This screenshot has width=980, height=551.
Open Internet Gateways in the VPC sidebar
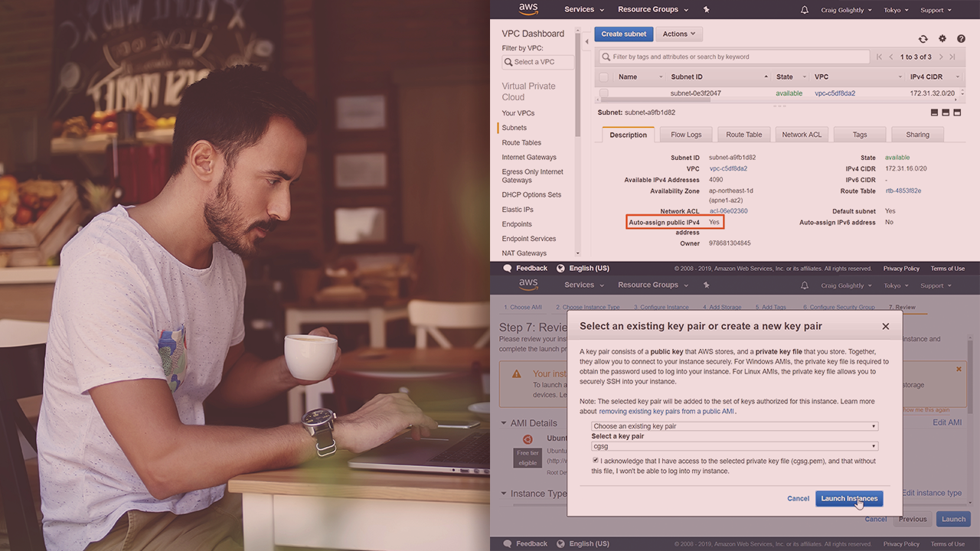(x=529, y=158)
